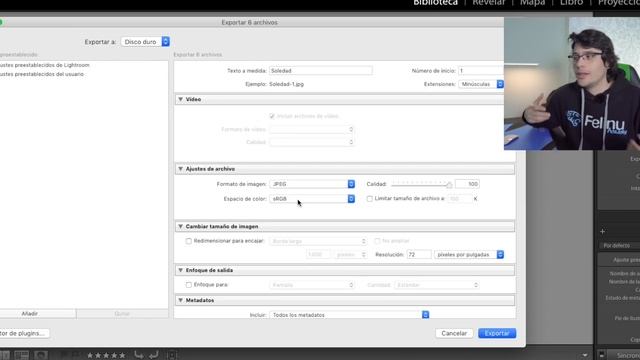Click the green window button at top left
Viewport: 640px width, 360px height.
click(1, 22)
